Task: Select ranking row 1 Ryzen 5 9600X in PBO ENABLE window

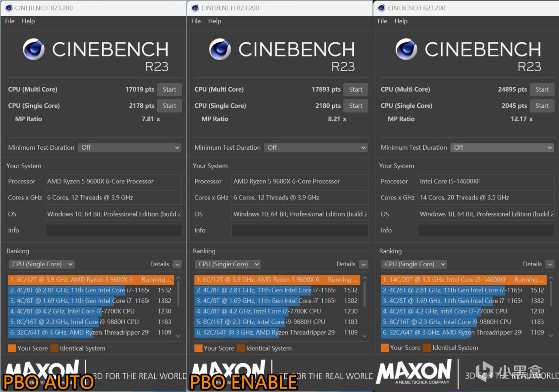Action: pyautogui.click(x=277, y=280)
